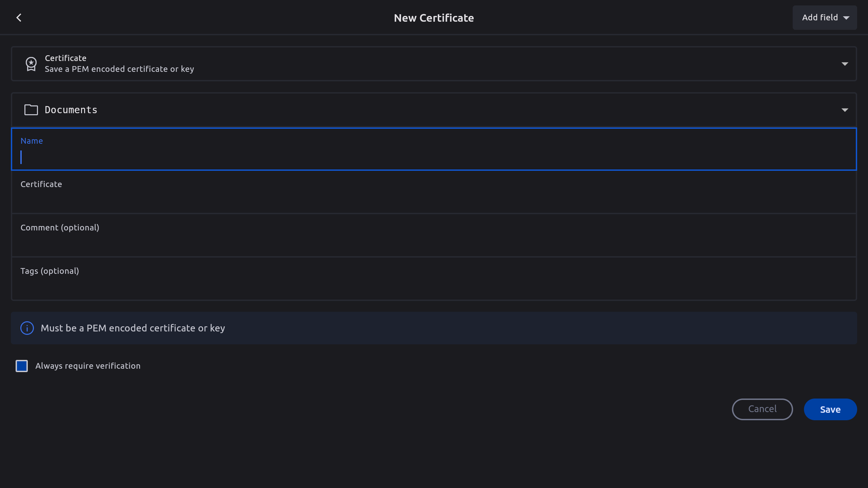Image resolution: width=868 pixels, height=488 pixels.
Task: Click the Documents folder name
Action: (x=71, y=110)
